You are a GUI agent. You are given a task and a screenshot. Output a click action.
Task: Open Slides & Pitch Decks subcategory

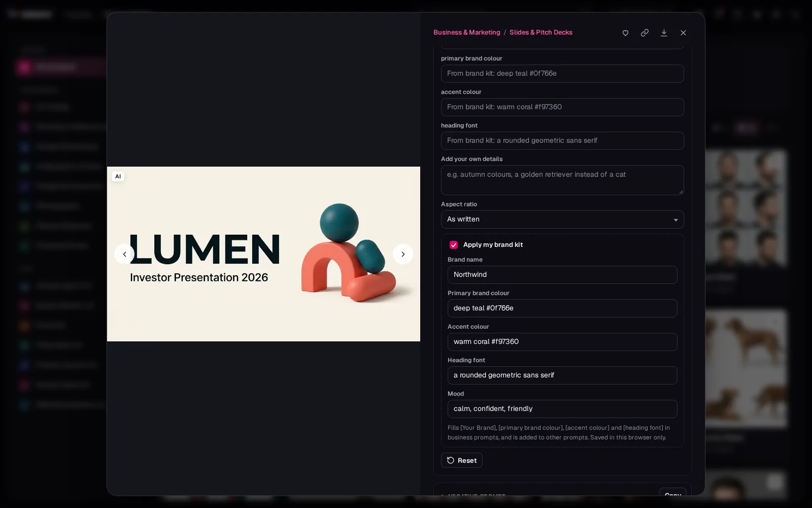[541, 32]
